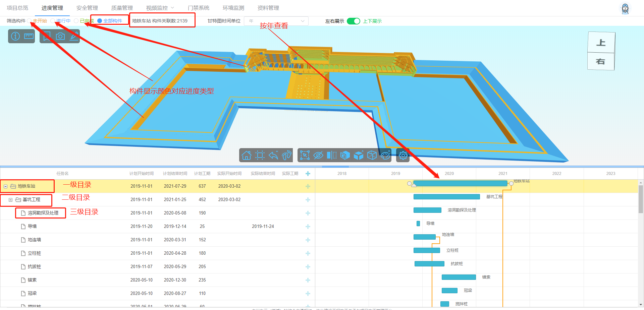Viewport: 644px width, 310px height.
Task: Activate the box selection tool
Action: 305,155
